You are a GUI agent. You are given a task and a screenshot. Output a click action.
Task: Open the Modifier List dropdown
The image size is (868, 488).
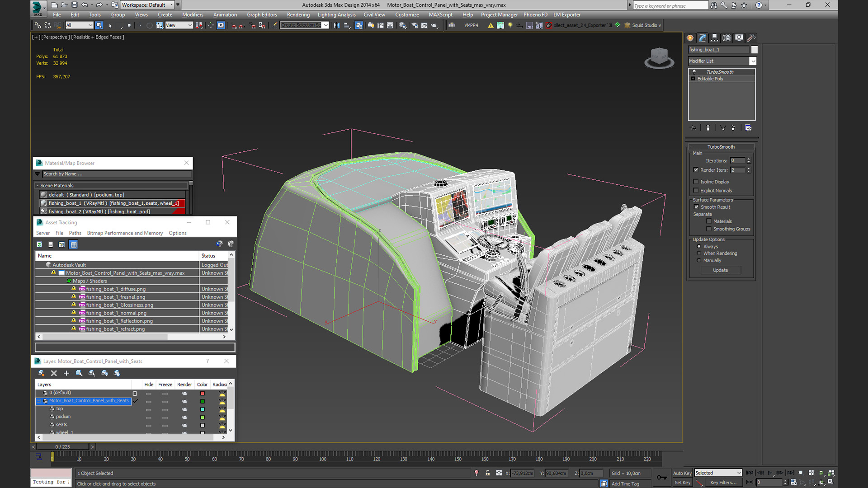tap(753, 61)
